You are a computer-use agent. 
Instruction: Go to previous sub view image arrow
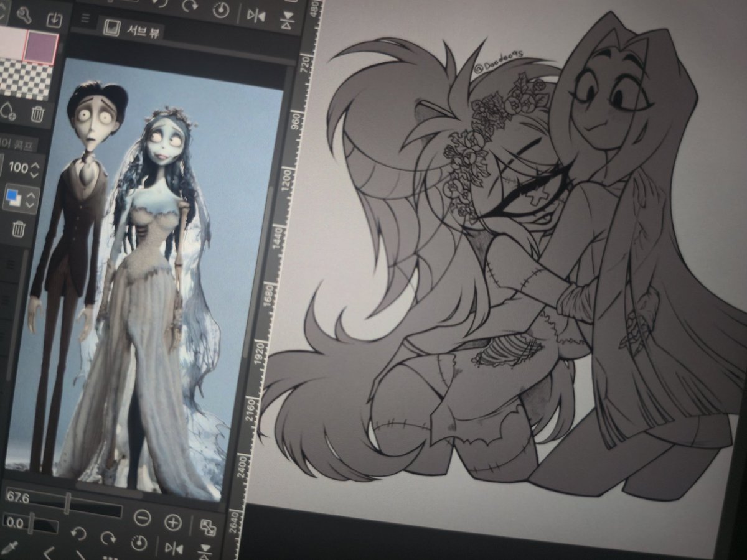[x=49, y=552]
